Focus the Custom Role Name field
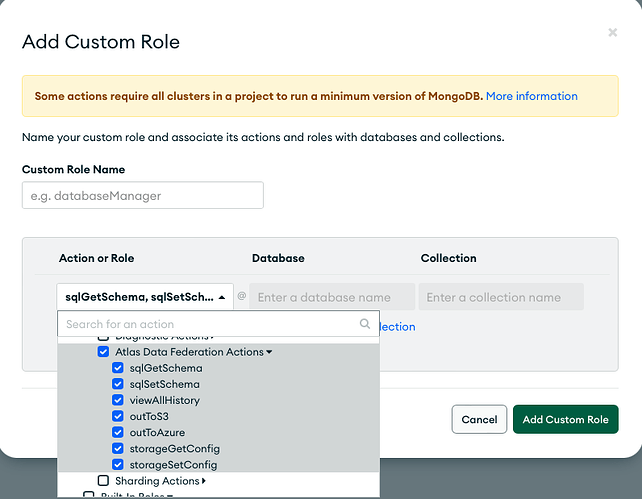This screenshot has height=499, width=642. [x=143, y=195]
